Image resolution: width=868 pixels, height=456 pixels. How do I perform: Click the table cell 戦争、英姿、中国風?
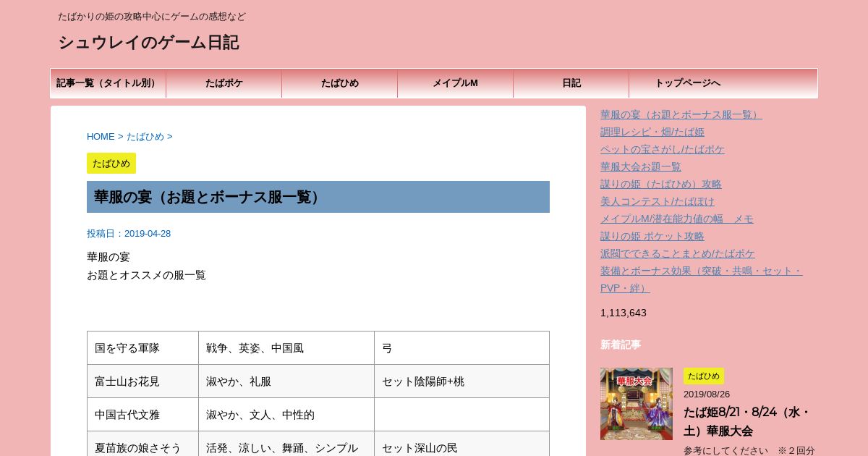click(286, 348)
